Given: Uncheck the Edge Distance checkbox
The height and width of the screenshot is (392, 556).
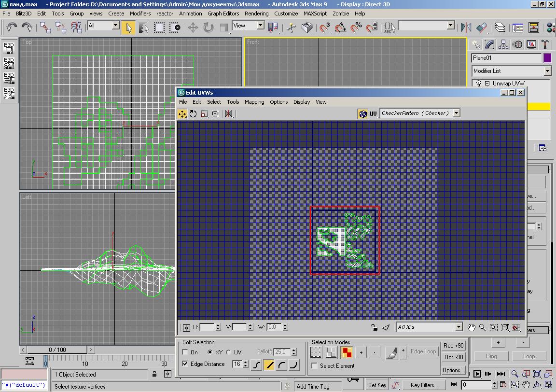Looking at the screenshot, I should pos(185,364).
